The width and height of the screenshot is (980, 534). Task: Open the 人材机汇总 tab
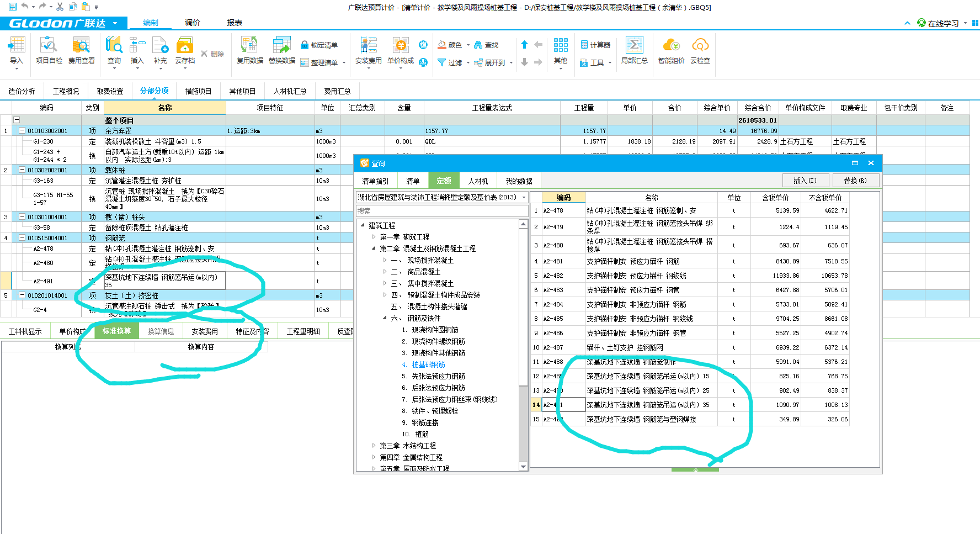[x=290, y=91]
